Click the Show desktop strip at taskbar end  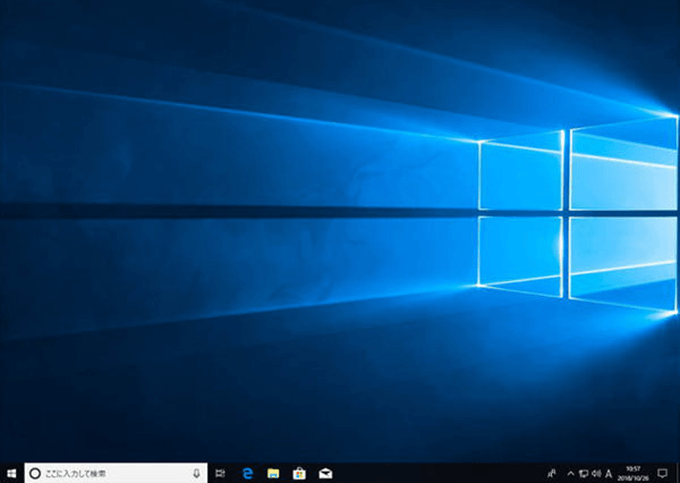pyautogui.click(x=678, y=473)
